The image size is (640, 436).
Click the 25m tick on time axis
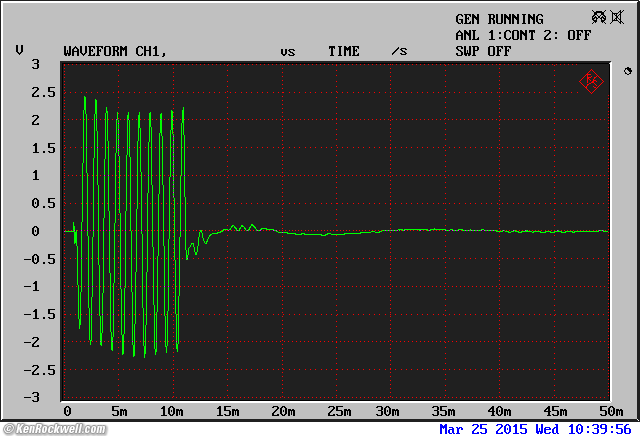coord(338,412)
